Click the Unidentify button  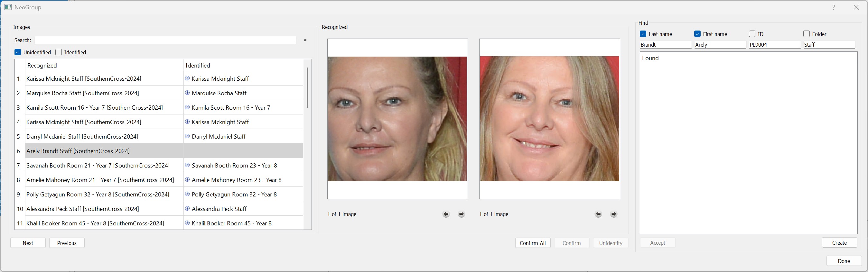click(611, 243)
